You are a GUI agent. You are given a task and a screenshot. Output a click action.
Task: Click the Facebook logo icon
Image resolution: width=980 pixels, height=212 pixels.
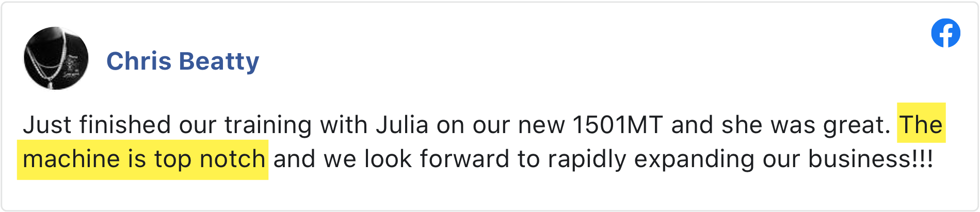coord(945,33)
